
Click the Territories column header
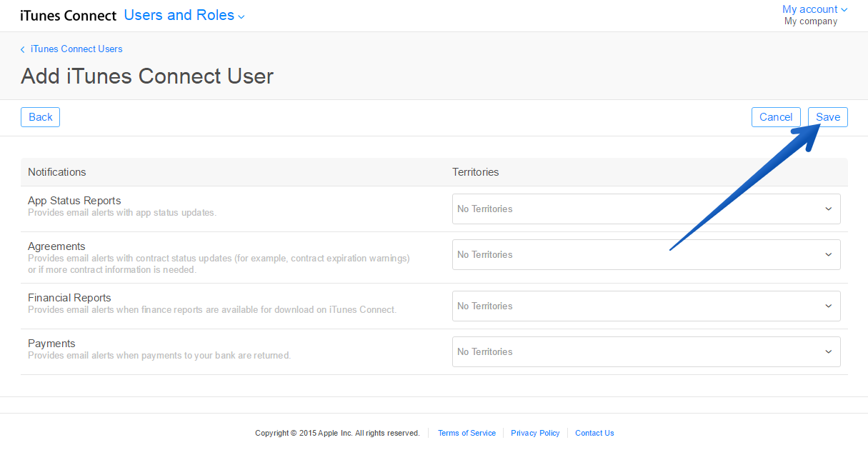tap(475, 172)
